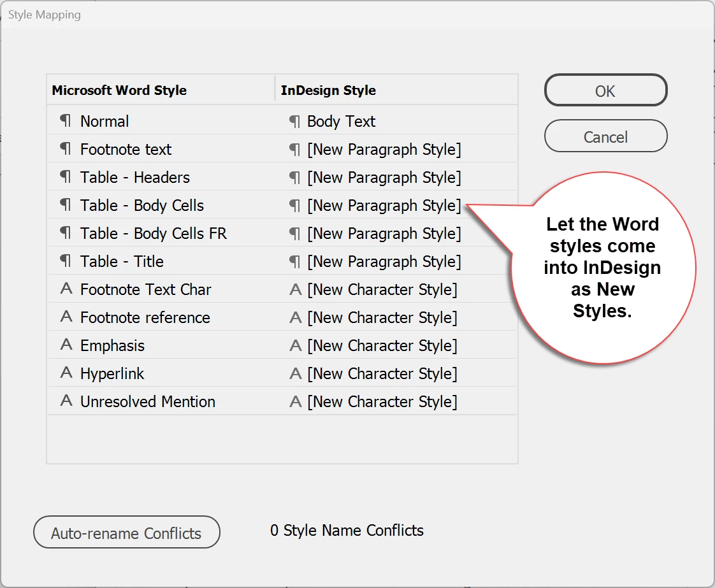Select the Unresolved Mention Word style
The width and height of the screenshot is (715, 588).
[x=148, y=401]
